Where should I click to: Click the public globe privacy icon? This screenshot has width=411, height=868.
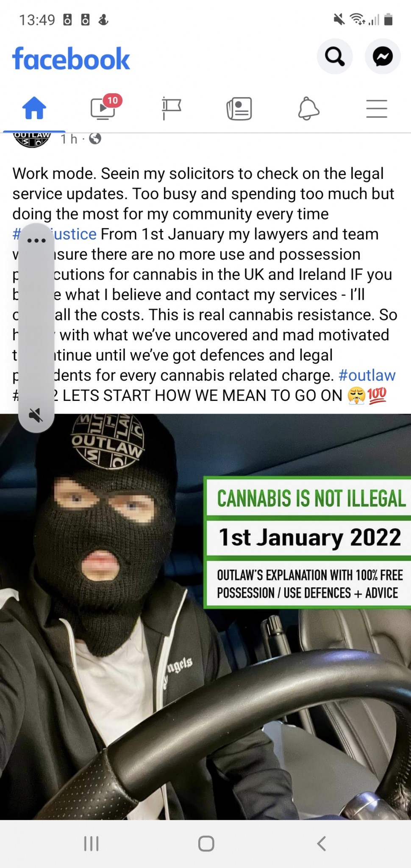pyautogui.click(x=95, y=139)
